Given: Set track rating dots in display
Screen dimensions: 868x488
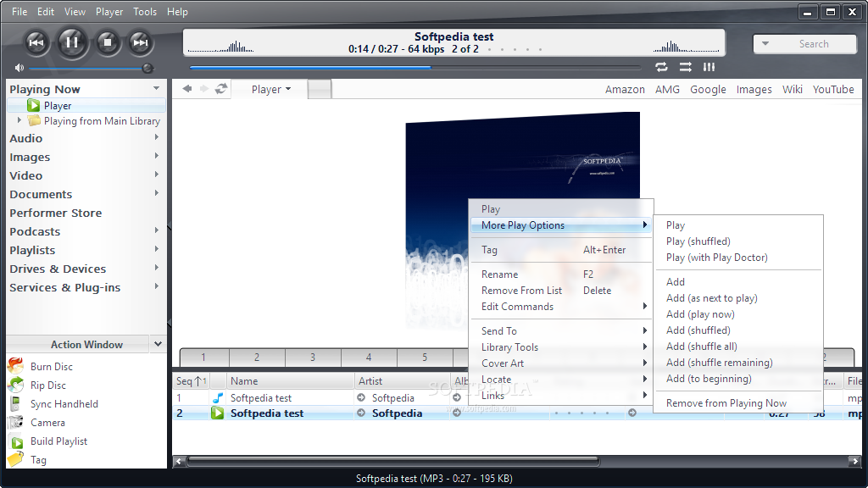Looking at the screenshot, I should 515,49.
